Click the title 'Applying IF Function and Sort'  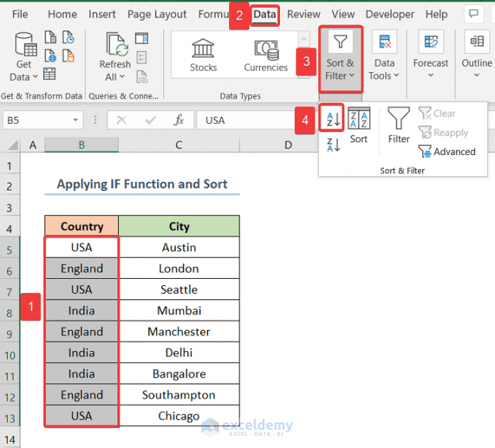142,184
